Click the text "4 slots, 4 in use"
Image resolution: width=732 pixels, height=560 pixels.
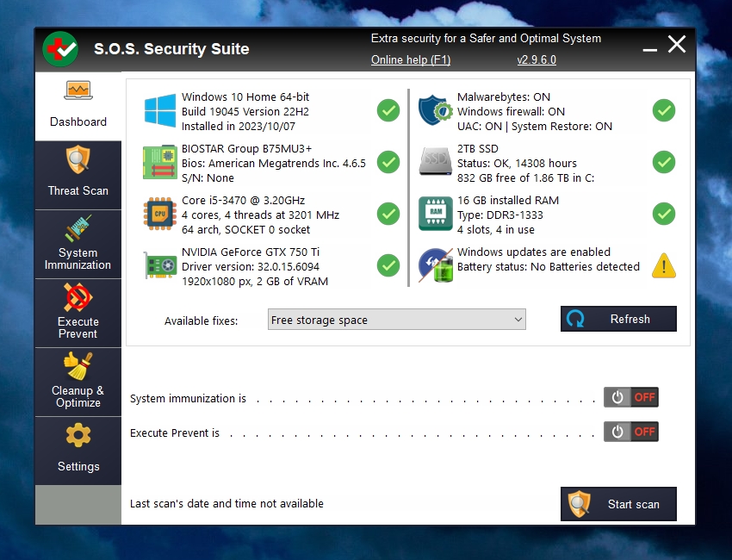(x=496, y=230)
